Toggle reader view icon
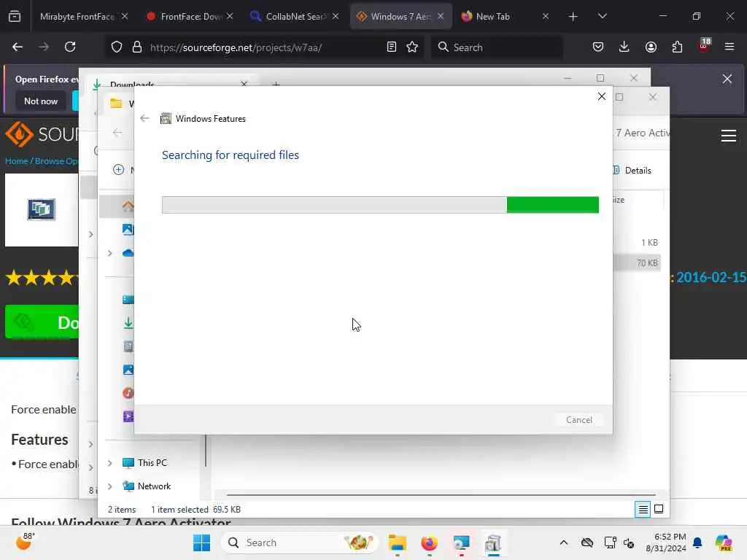Viewport: 747px width, 560px height. pos(392,47)
